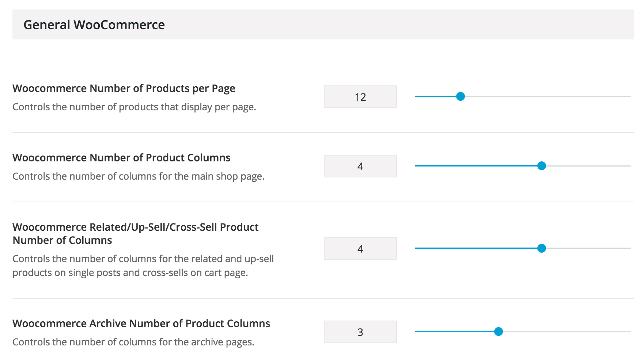Click the 'Woocommerce Number of Product Columns' label
Screen dimensions: 644x360
[x=121, y=158]
